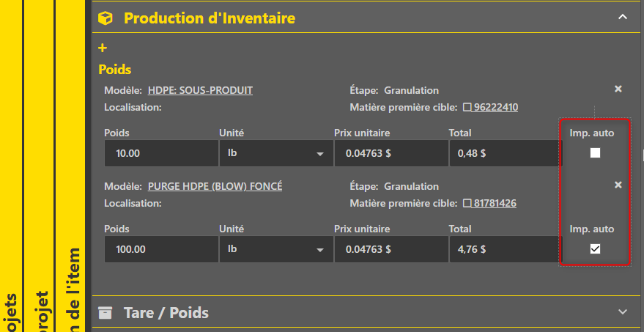The width and height of the screenshot is (644, 332).
Task: Click copy icon beside 81781426
Action: coord(467,204)
